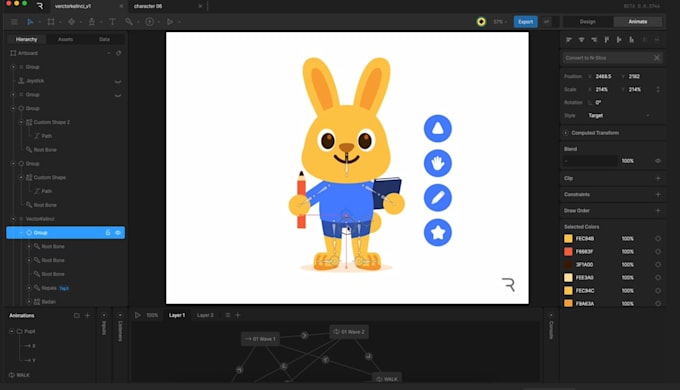Toggle the Blend visibility eye icon
This screenshot has width=680, height=390.
coord(657,161)
